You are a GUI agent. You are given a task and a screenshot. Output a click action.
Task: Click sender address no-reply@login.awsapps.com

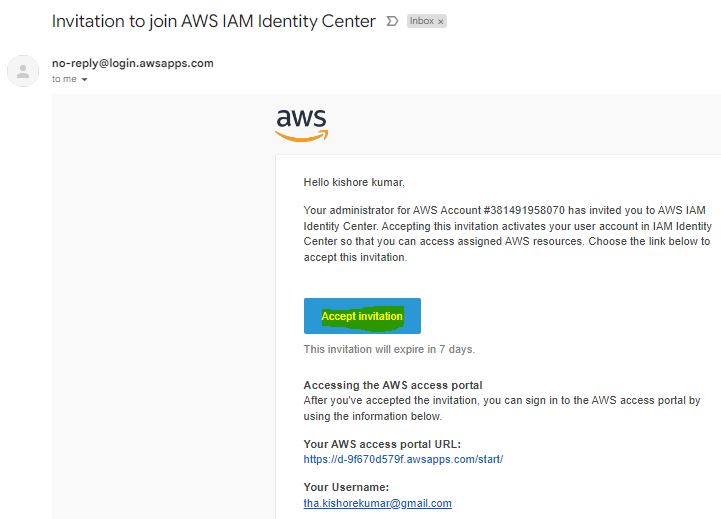coord(132,63)
